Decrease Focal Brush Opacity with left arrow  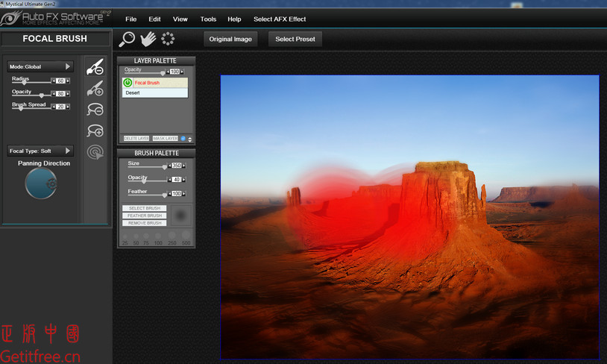click(54, 94)
